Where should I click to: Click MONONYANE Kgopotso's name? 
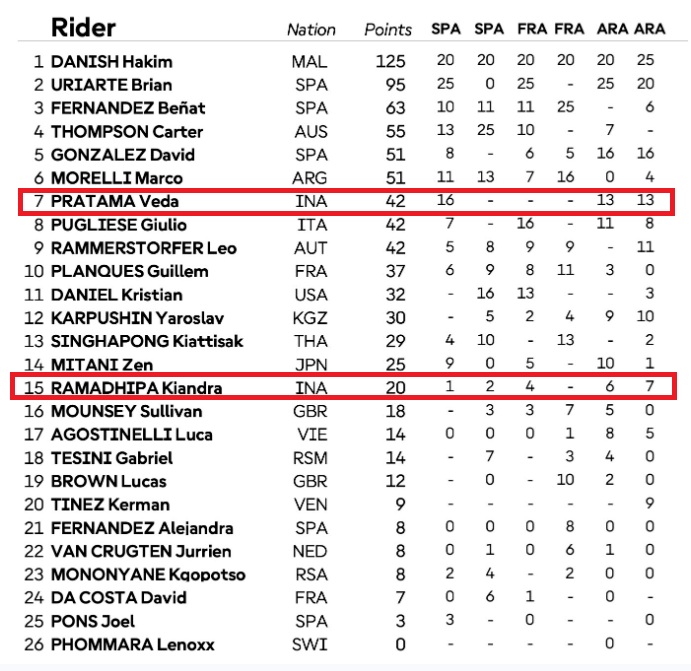point(148,575)
